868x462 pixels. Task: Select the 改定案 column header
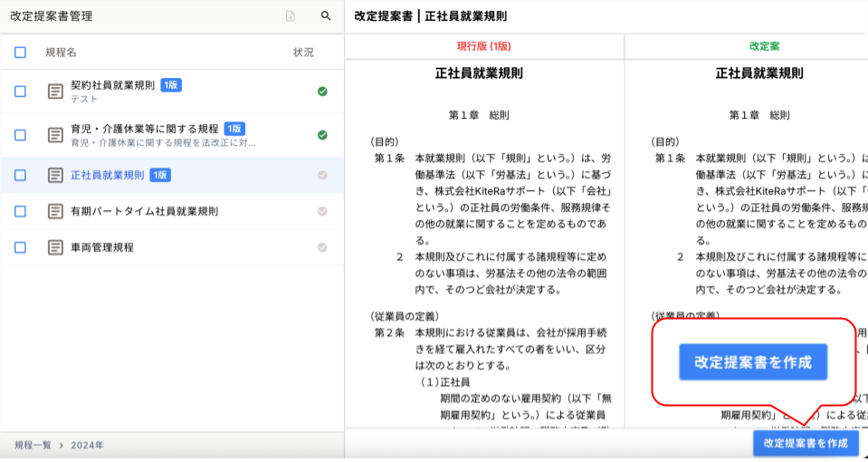coord(764,45)
